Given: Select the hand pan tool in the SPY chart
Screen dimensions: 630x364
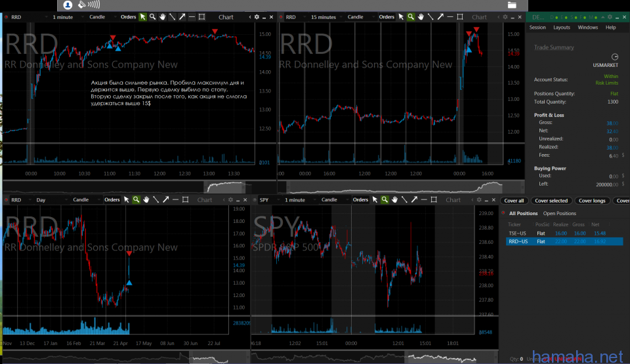Looking at the screenshot, I should (394, 199).
